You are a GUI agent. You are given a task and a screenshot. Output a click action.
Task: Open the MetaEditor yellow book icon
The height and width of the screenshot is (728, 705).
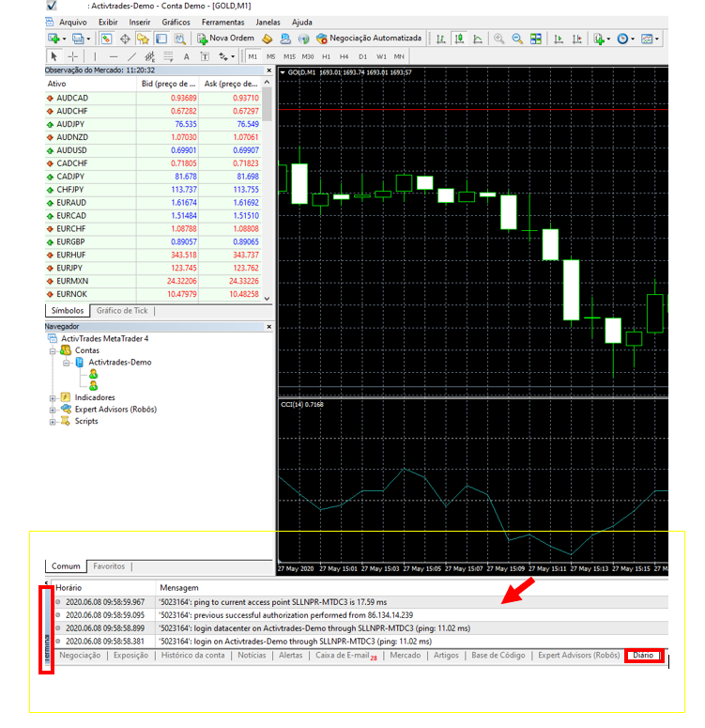pyautogui.click(x=268, y=39)
